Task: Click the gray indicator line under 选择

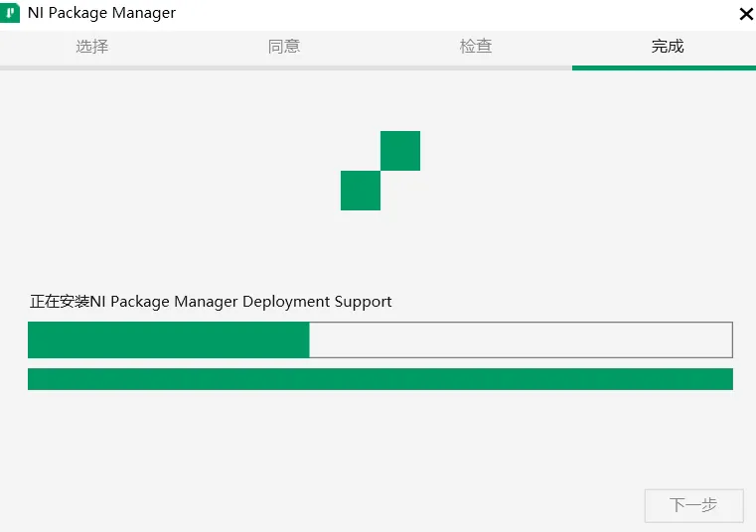Action: click(95, 67)
